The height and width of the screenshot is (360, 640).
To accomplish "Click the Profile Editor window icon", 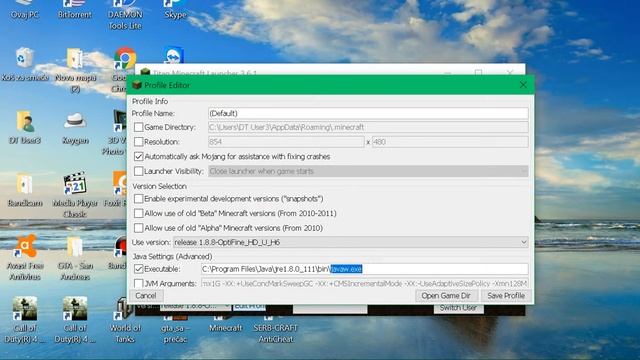I will click(x=137, y=85).
